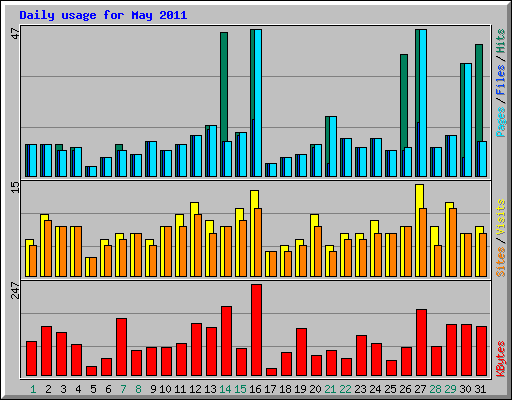Click day label '13' on the x-axis

point(210,389)
